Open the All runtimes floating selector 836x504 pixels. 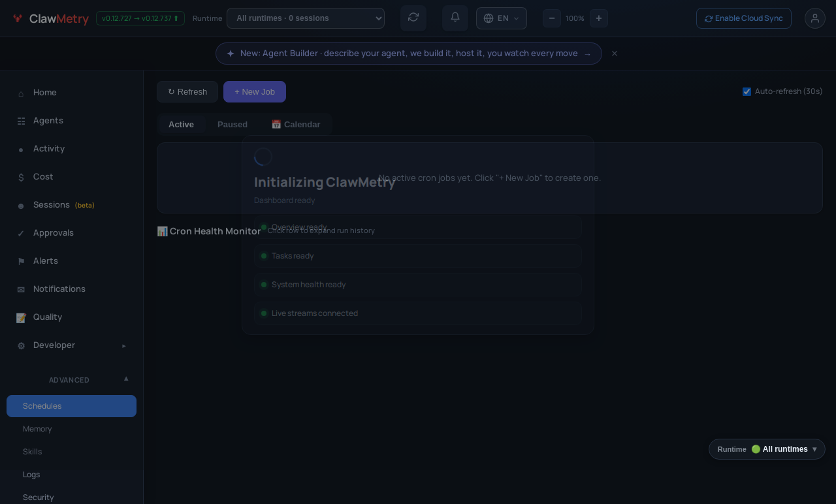[x=767, y=449]
